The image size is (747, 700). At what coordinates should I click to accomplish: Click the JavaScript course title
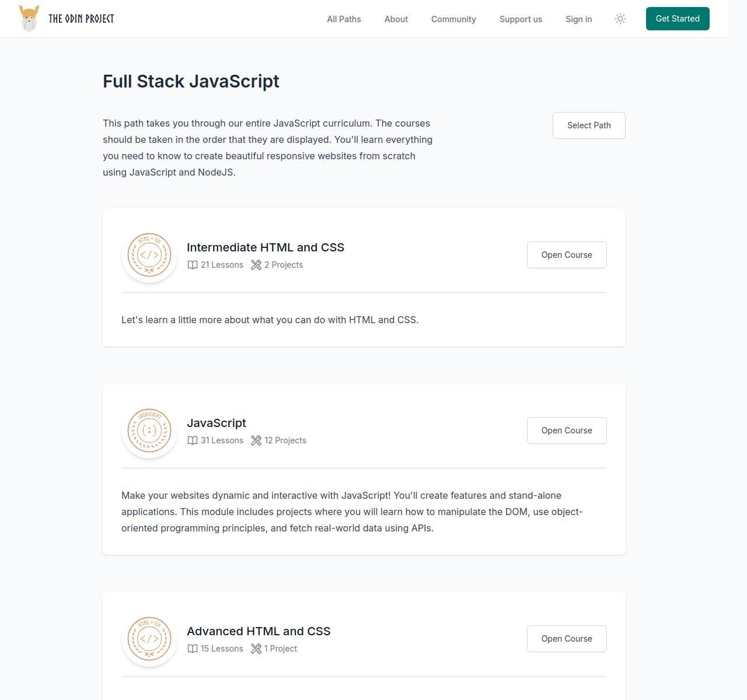click(217, 423)
